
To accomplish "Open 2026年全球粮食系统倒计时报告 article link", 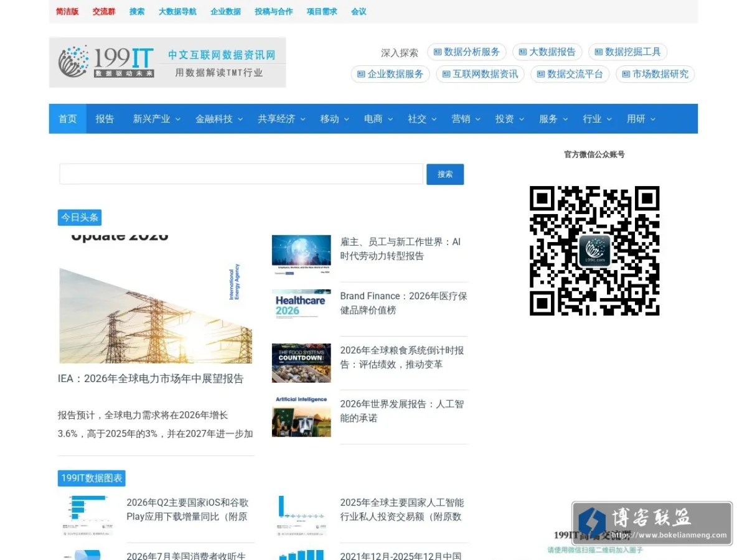I will point(402,357).
